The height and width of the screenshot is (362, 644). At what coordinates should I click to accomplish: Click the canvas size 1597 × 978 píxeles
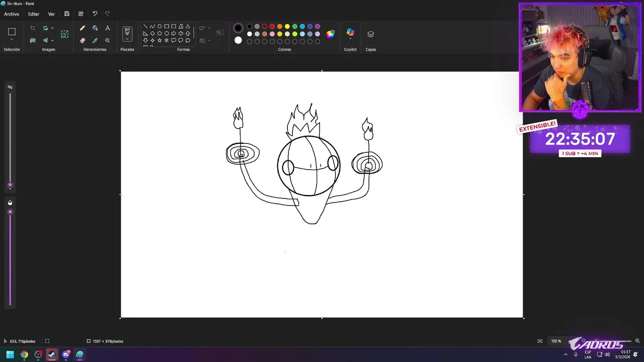tap(105, 341)
